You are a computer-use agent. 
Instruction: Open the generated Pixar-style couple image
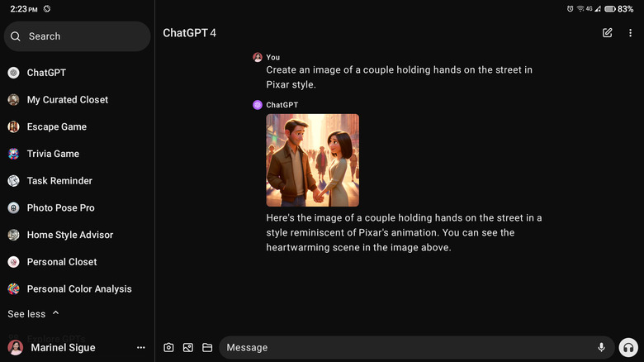tap(313, 160)
